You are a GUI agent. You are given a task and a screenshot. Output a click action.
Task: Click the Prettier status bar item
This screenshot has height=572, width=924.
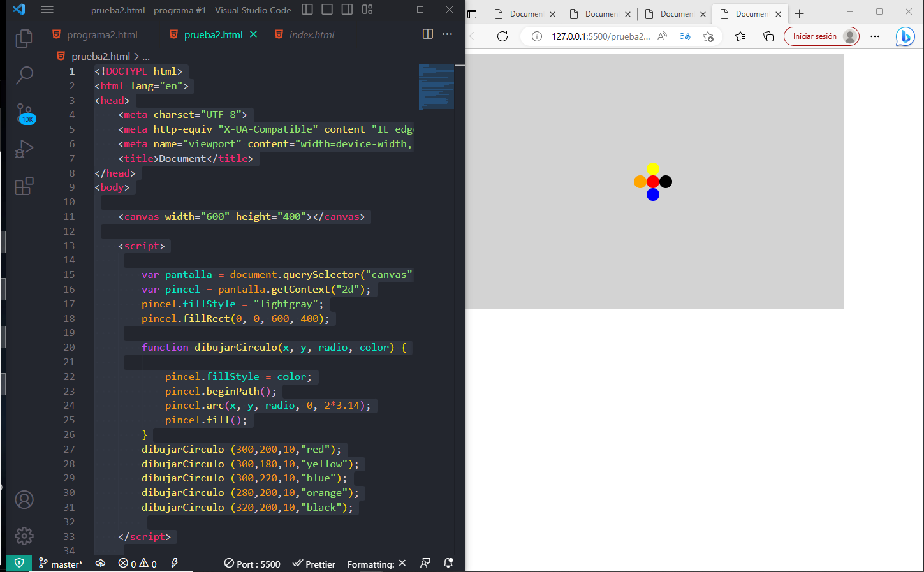click(x=314, y=564)
